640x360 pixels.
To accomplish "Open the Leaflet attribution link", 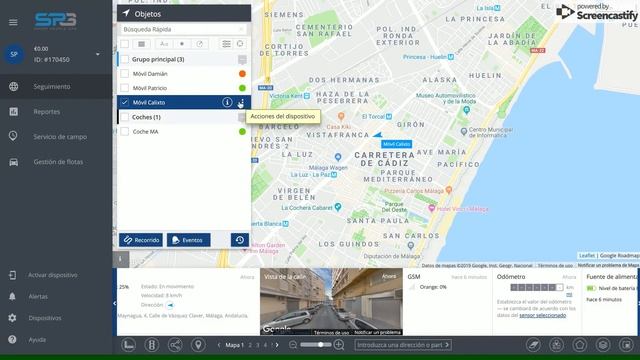I will [587, 256].
